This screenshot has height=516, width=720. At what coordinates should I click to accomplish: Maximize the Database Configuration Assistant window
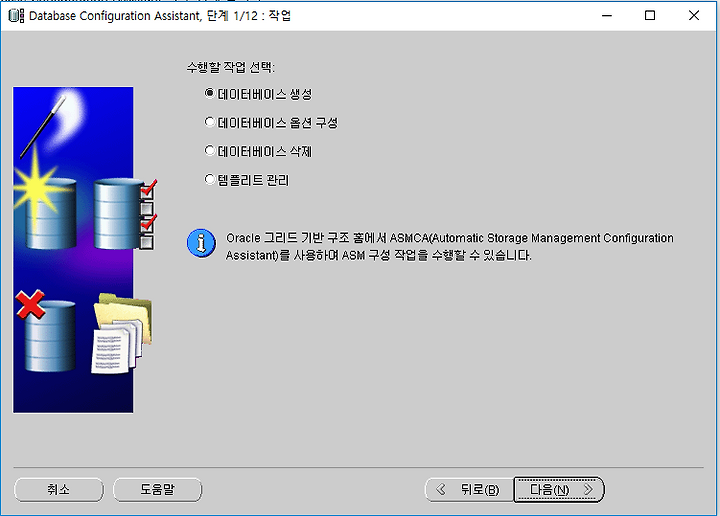tap(650, 16)
